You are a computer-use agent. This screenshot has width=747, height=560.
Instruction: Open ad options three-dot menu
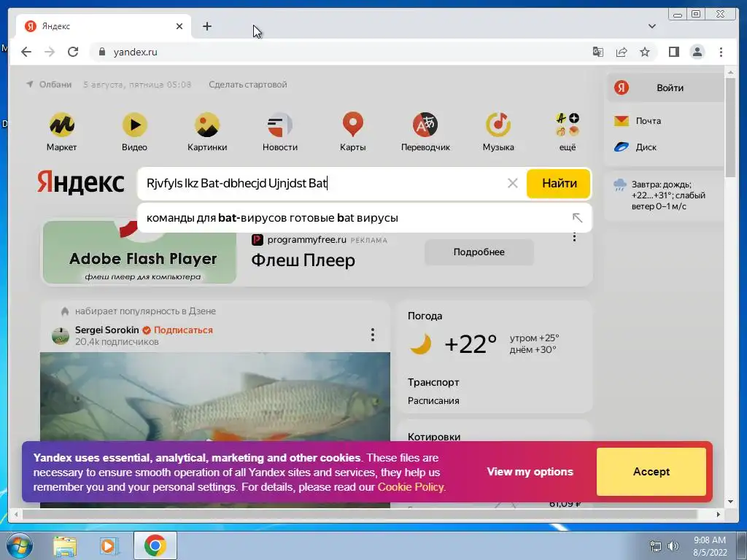point(574,237)
